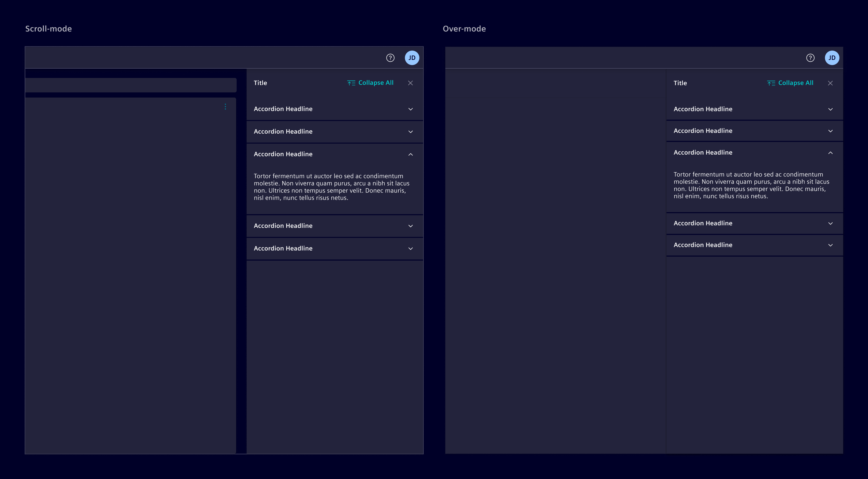Open the three-dot menu on the Scroll-mode card
868x479 pixels.
(225, 107)
